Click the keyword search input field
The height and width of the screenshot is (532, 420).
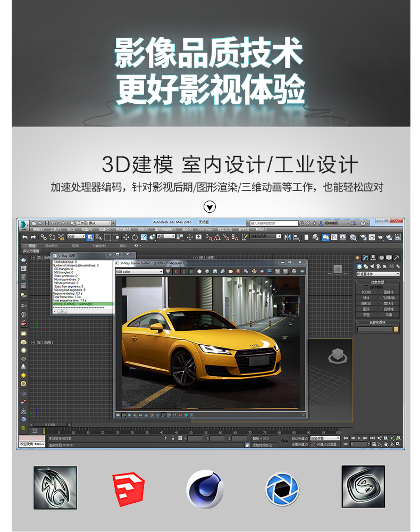pos(274,223)
